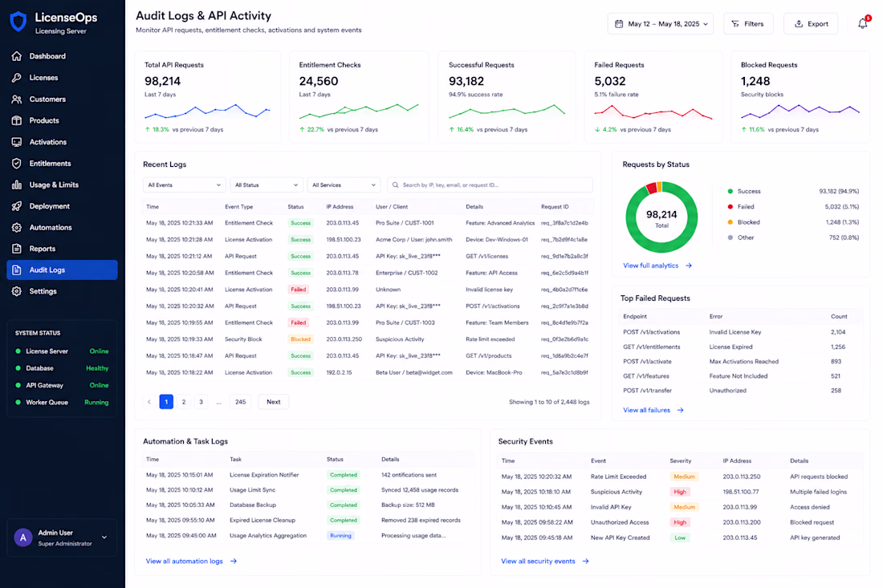Click the Usage & Limits chart icon
The image size is (883, 588).
tap(17, 185)
